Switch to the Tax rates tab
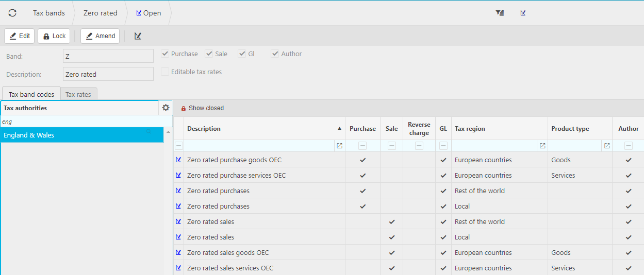The height and width of the screenshot is (275, 644). tap(78, 94)
